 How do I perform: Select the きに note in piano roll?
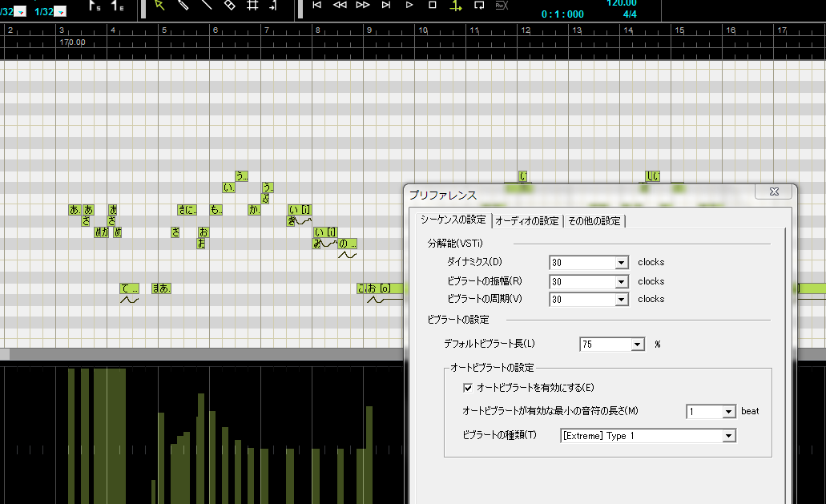(x=187, y=210)
